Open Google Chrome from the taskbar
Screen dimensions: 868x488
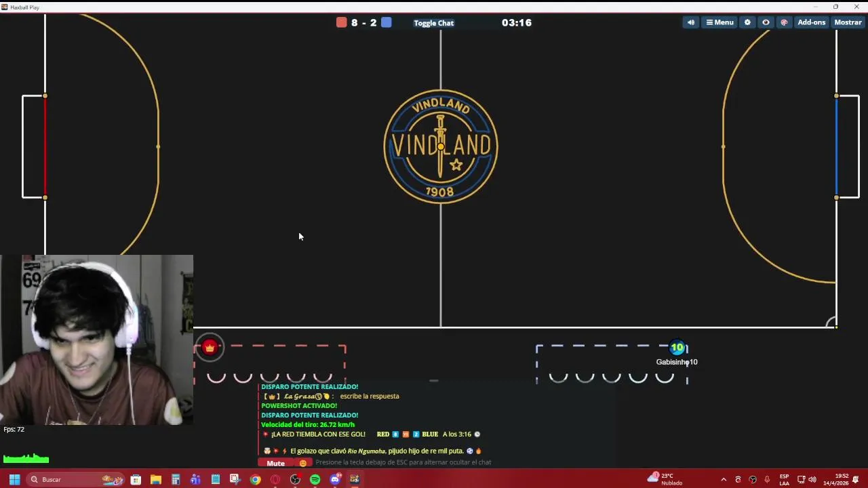point(255,479)
